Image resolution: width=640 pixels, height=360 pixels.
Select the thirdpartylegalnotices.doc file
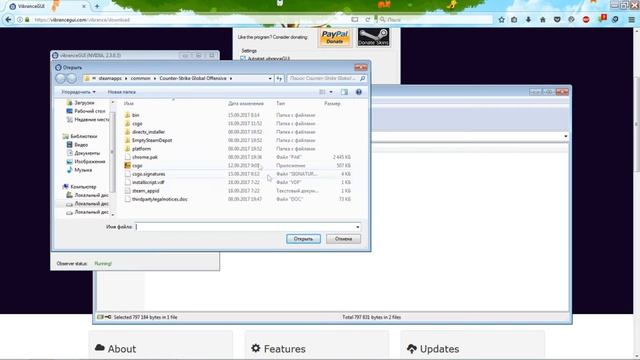coord(160,199)
